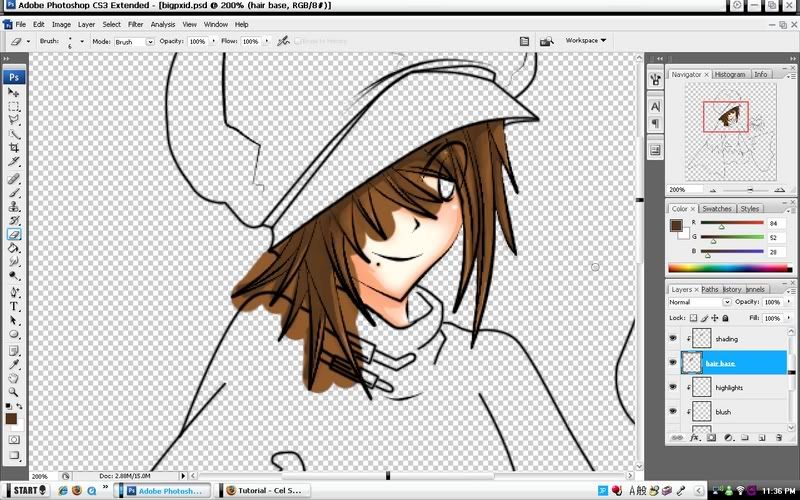Hide the hair base layer
The image size is (800, 500).
point(673,363)
